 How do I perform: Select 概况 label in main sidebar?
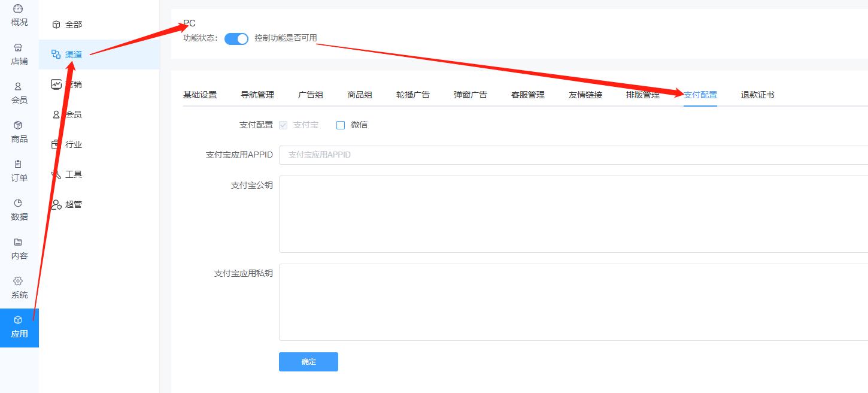[x=19, y=23]
